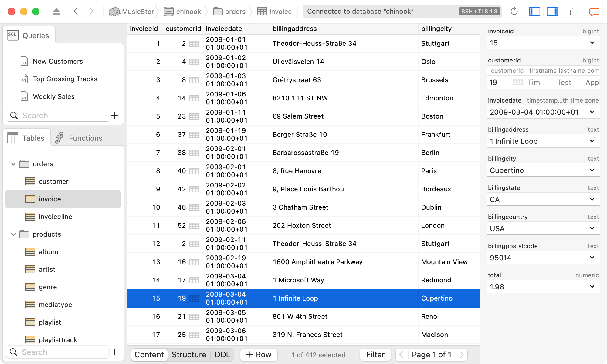This screenshot has width=607, height=364.
Task: Click the add new query icon
Action: (x=115, y=115)
